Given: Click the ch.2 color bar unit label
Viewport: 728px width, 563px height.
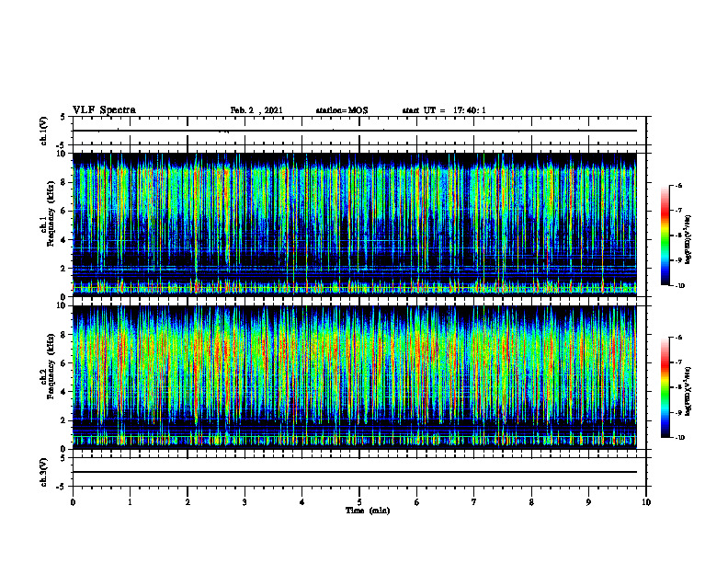Looking at the screenshot, I should (x=688, y=392).
